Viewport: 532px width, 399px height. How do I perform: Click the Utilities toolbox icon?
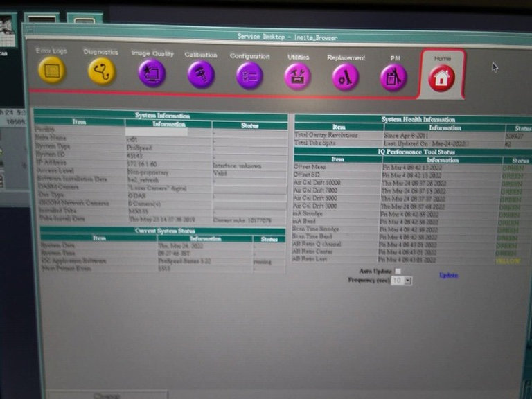(x=298, y=76)
